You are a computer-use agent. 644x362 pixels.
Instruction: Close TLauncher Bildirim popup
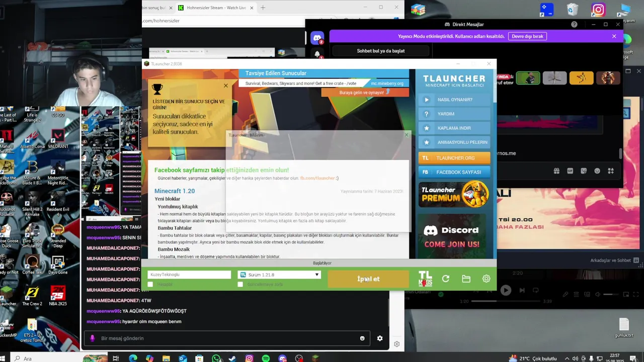pos(407,135)
